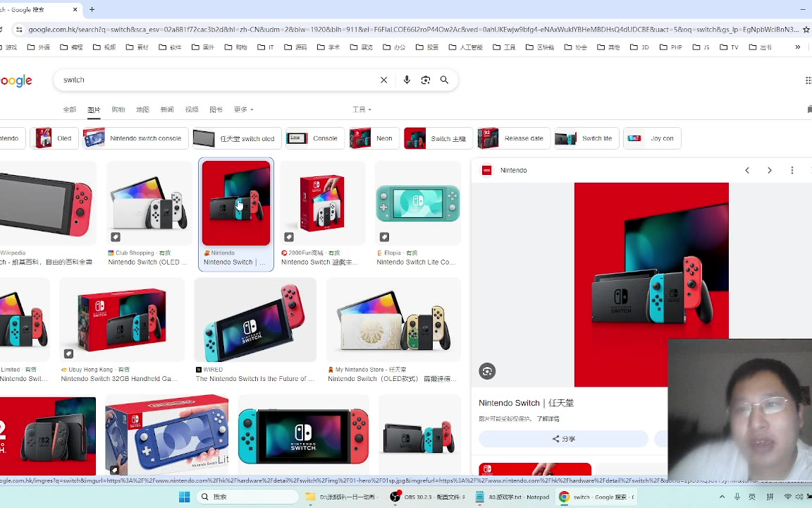Expand the 更多 more dropdown
The height and width of the screenshot is (508, 812).
coord(243,109)
